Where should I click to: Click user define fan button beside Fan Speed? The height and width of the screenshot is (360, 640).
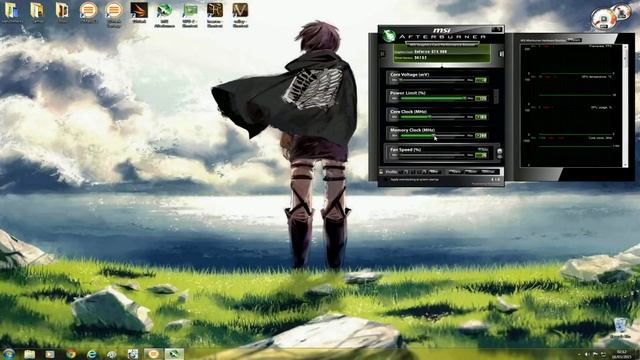(x=500, y=151)
